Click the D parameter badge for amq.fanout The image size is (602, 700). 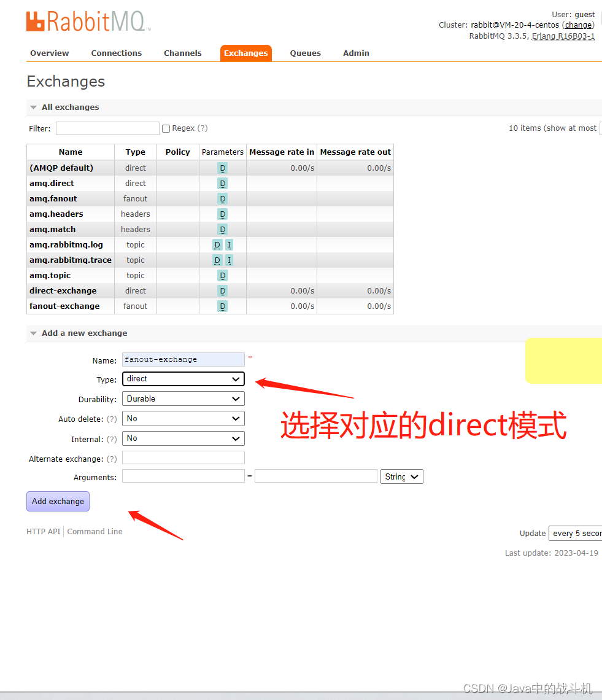(222, 199)
